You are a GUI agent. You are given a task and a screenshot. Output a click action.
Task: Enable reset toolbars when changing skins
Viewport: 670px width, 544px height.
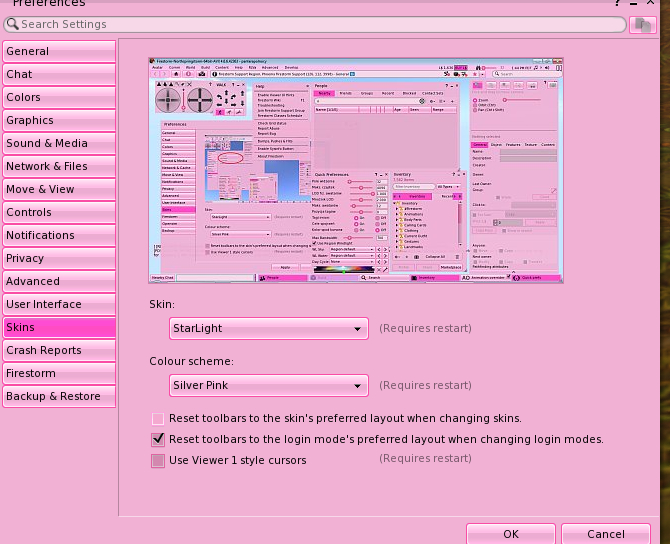(x=158, y=419)
